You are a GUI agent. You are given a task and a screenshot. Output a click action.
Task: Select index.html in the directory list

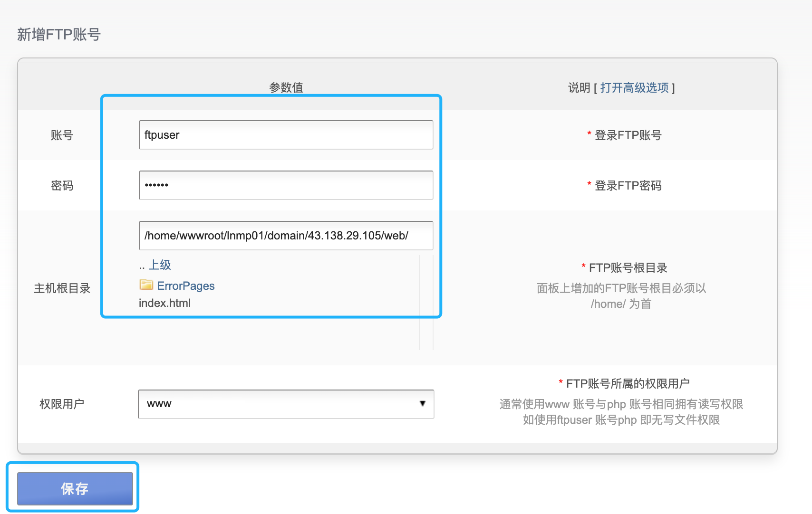point(164,303)
